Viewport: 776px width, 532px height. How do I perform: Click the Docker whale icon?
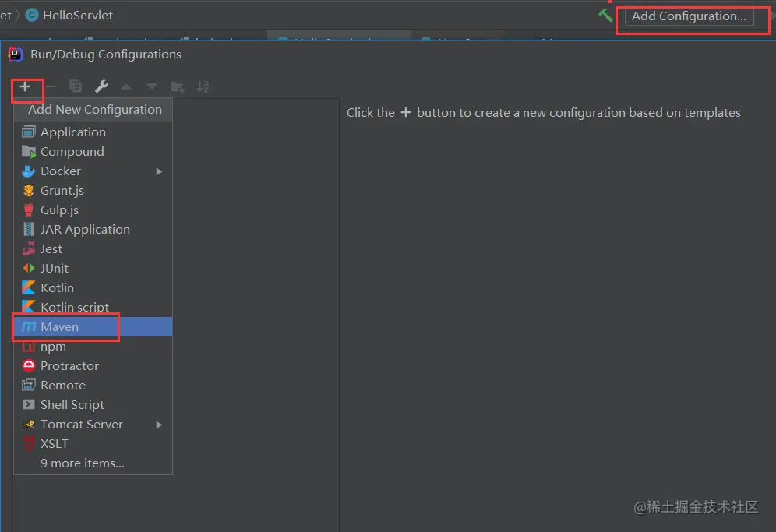(29, 171)
